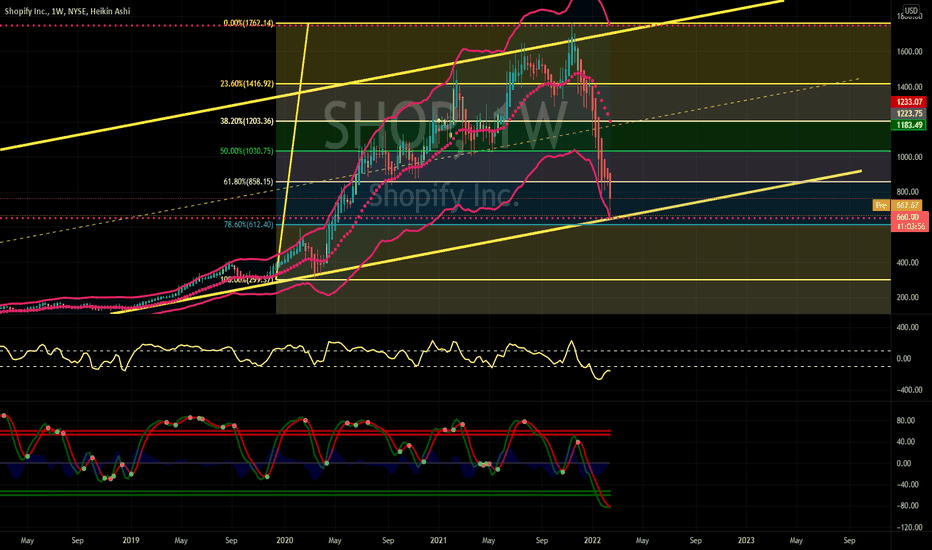
Task: Click the 1600.00 price axis value
Action: pyautogui.click(x=910, y=52)
